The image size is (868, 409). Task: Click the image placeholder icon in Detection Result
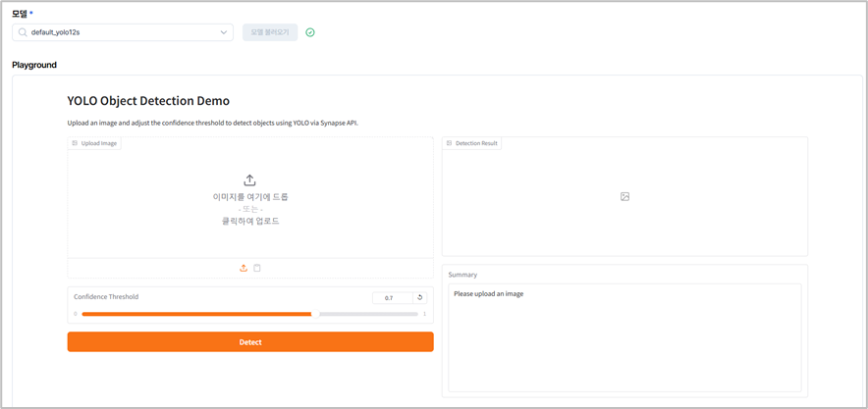(x=625, y=196)
